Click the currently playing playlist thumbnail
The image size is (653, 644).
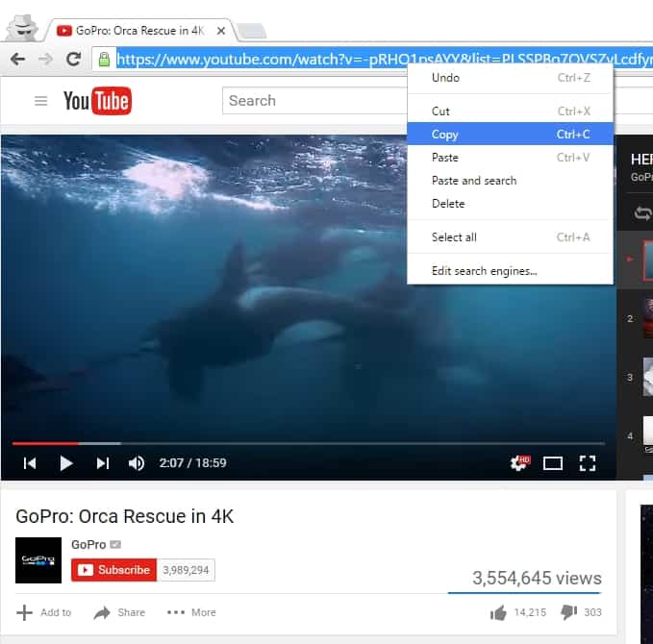pos(648,260)
